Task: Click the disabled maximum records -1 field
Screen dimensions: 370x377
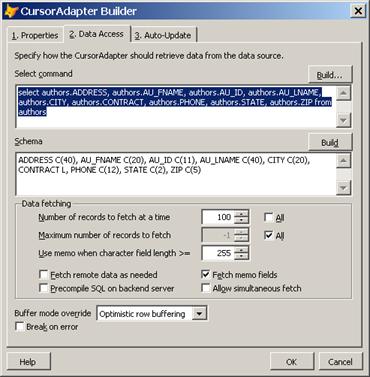Action: pyautogui.click(x=218, y=235)
